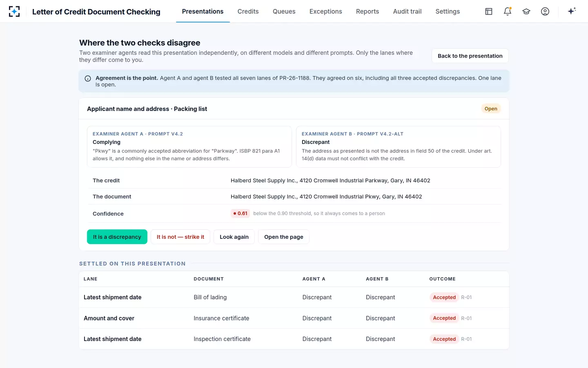Viewport: 588px width, 368px height.
Task: Mark it as a discrepancy
Action: [x=117, y=237]
